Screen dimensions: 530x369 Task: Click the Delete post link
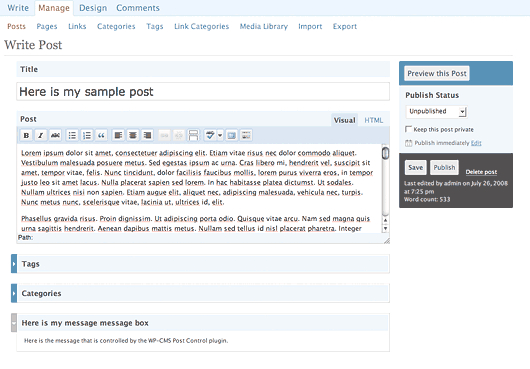coord(481,172)
